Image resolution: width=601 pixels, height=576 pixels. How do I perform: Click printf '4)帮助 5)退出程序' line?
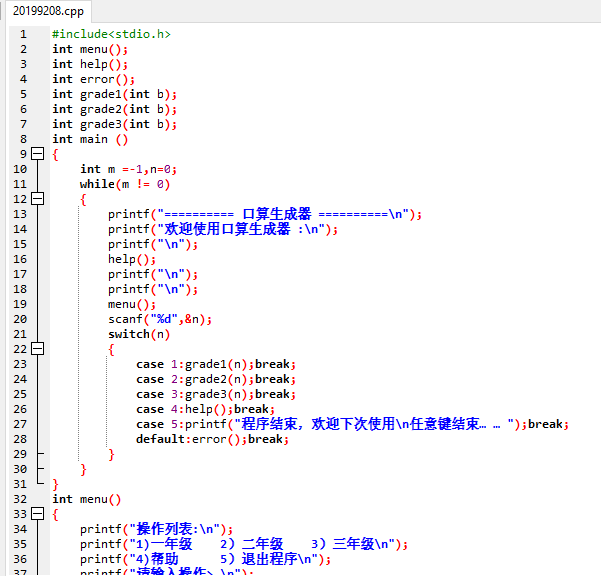pos(205,559)
